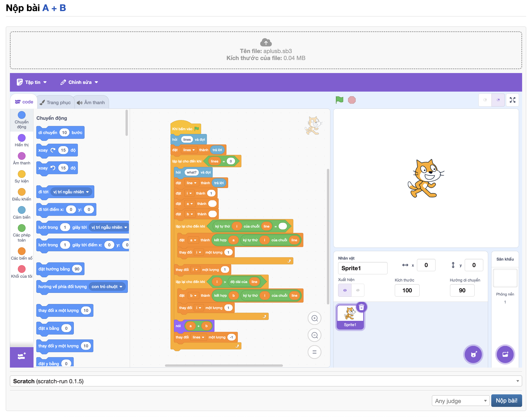
Task: Select the Hiển thị category
Action: [x=21, y=141]
